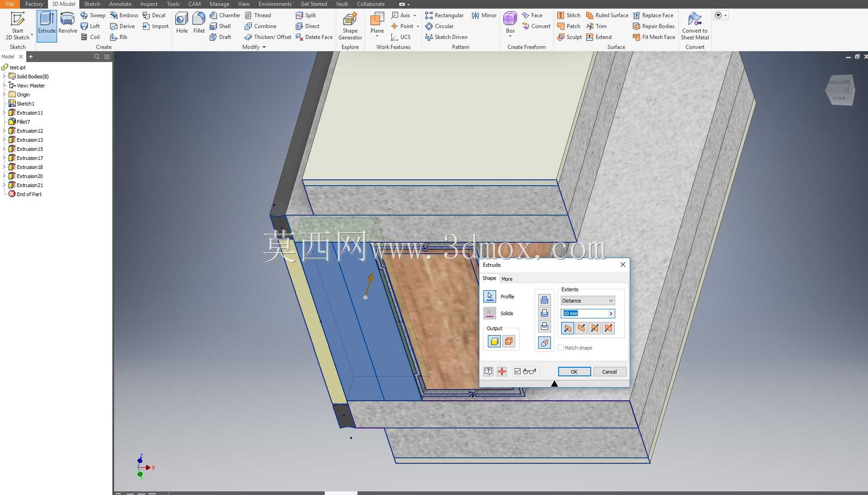Click the Thicken/Offset tool

[x=268, y=37]
